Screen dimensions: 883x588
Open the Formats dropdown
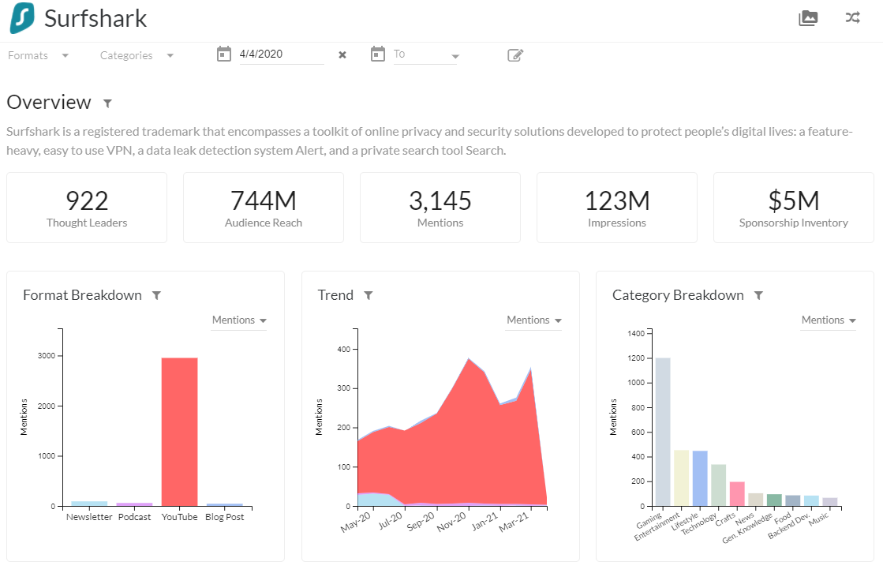coord(39,55)
